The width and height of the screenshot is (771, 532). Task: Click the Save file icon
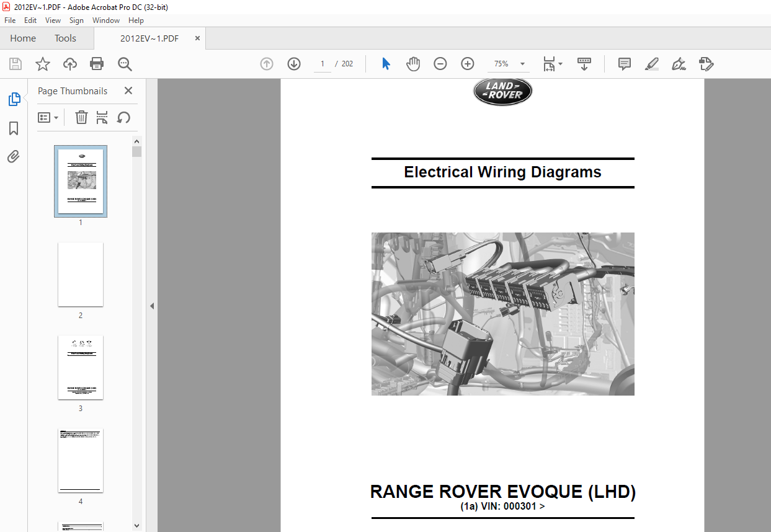[16, 64]
